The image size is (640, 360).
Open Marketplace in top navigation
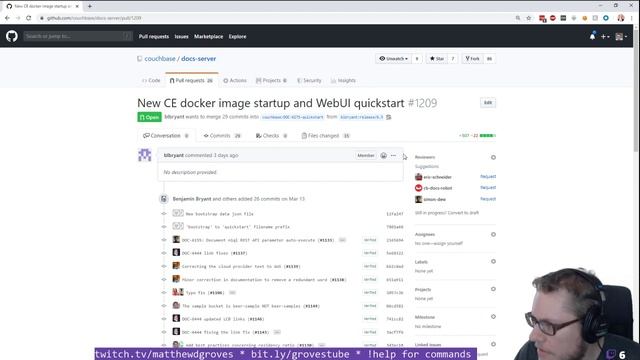point(208,36)
